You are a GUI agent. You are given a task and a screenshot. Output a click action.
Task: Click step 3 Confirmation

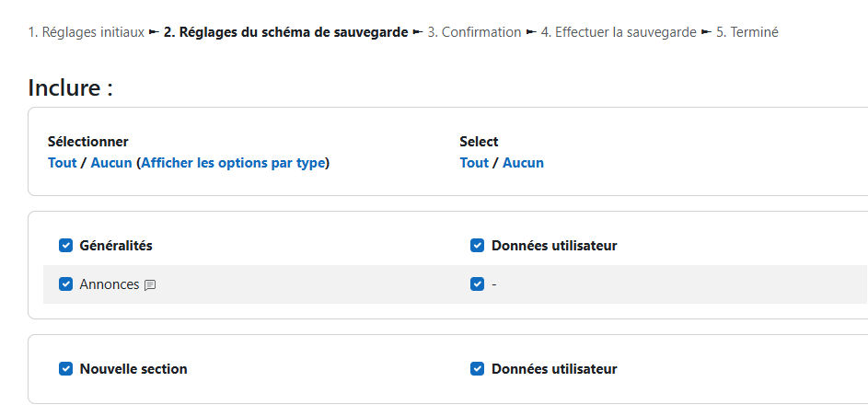(474, 32)
